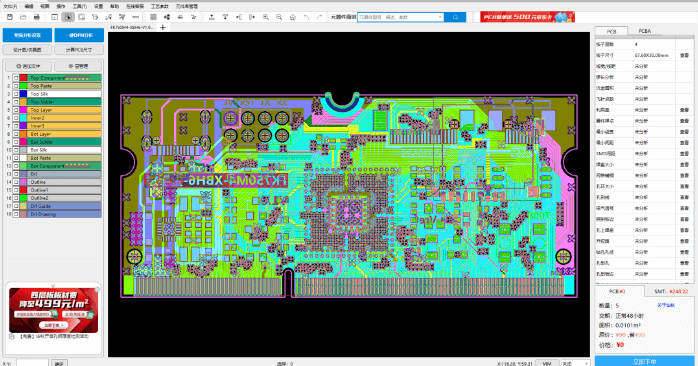Select the PCB tab in the right panel
The image size is (698, 366).
coord(611,31)
